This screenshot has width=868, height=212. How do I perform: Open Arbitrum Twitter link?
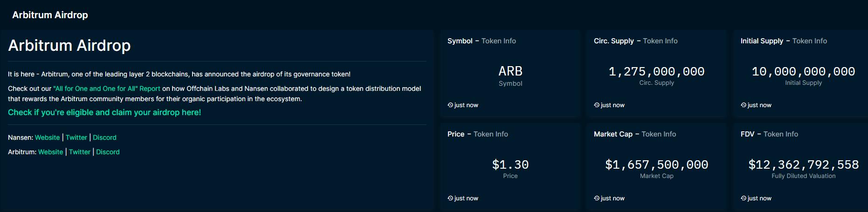tap(80, 152)
